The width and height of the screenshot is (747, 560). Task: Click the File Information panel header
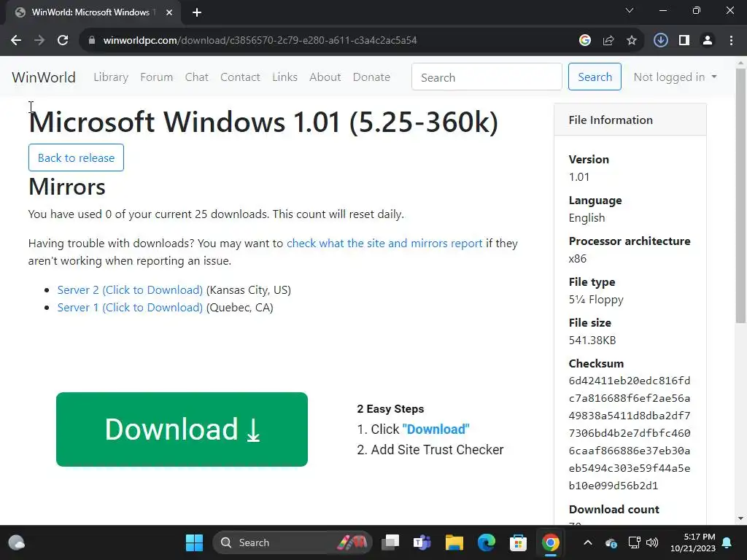(x=630, y=120)
